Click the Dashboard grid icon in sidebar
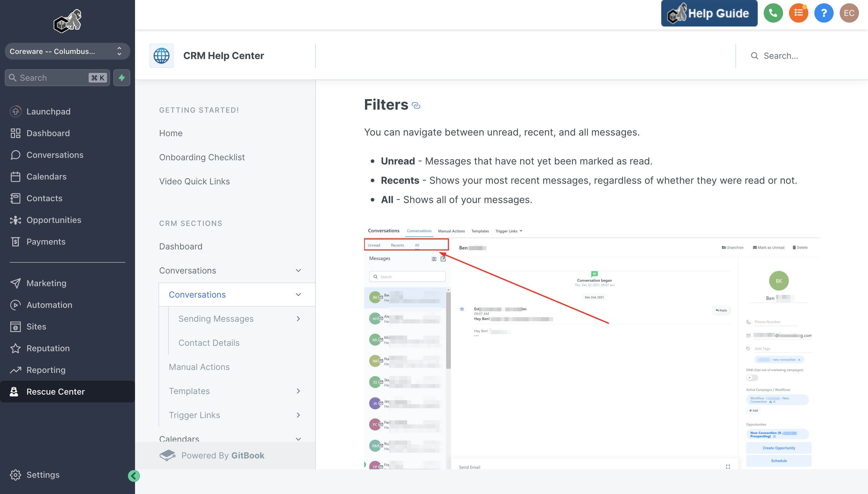The image size is (868, 494). tap(15, 133)
